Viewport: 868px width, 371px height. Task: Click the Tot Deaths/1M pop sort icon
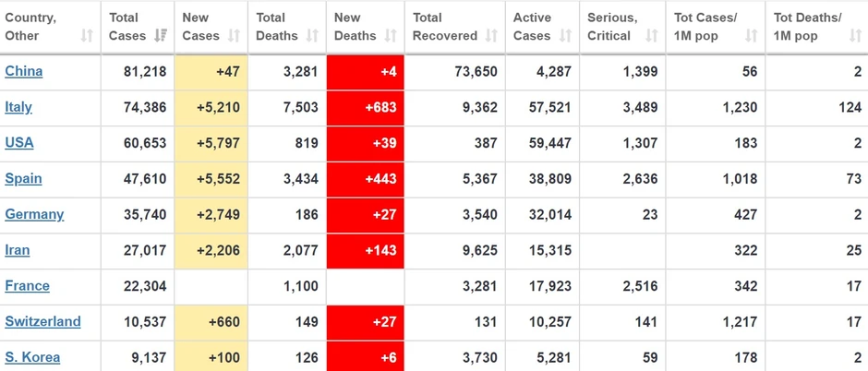click(855, 36)
